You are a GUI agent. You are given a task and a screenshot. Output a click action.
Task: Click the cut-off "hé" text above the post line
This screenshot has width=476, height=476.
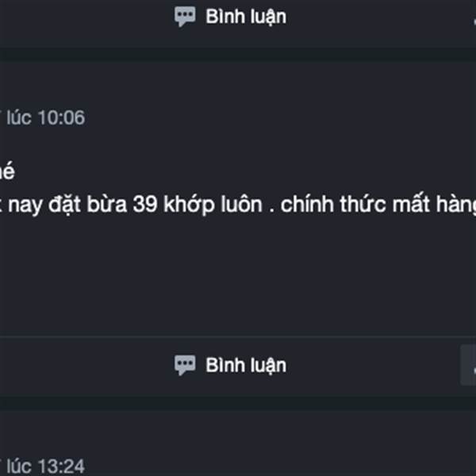click(6, 171)
